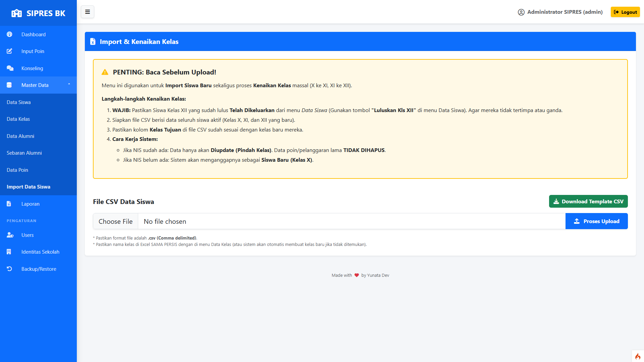Open Identitas Sekolah building icon
The image size is (644, 362).
point(9,252)
